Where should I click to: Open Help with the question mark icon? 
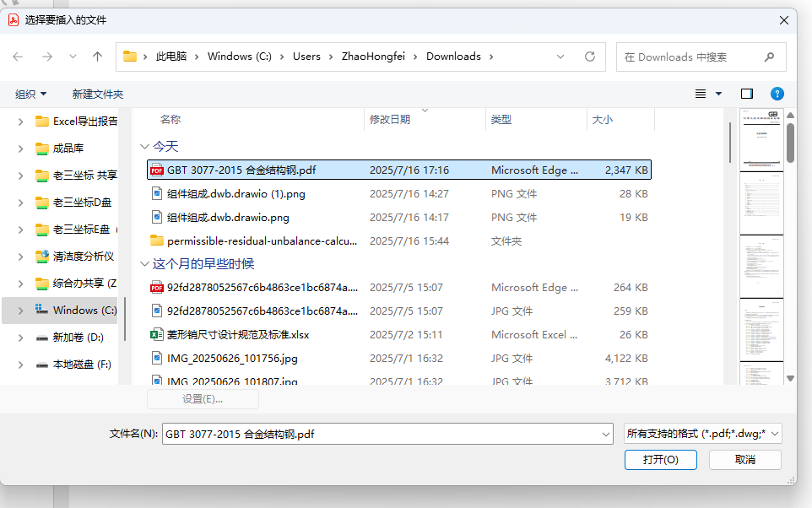(x=777, y=94)
